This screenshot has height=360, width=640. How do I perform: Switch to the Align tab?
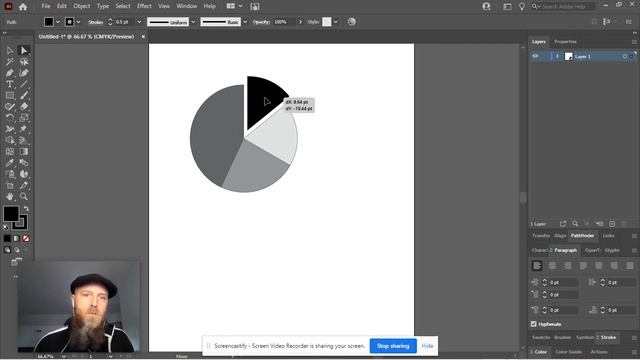click(x=560, y=236)
